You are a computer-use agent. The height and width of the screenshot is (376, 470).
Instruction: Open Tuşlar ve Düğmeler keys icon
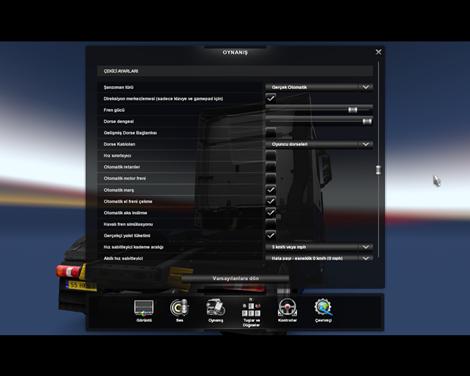(251, 312)
